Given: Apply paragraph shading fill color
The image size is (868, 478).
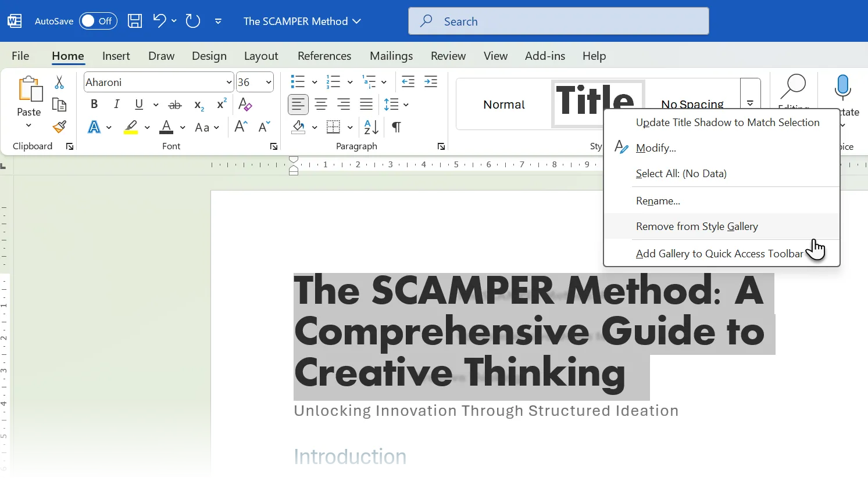Looking at the screenshot, I should coord(298,127).
